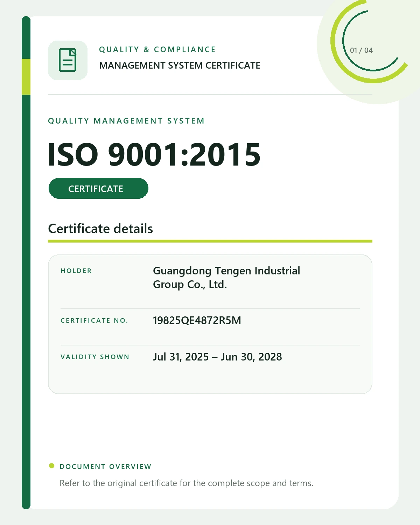Click the ISO 9001:2015 heading
This screenshot has width=420, height=525.
(x=154, y=154)
